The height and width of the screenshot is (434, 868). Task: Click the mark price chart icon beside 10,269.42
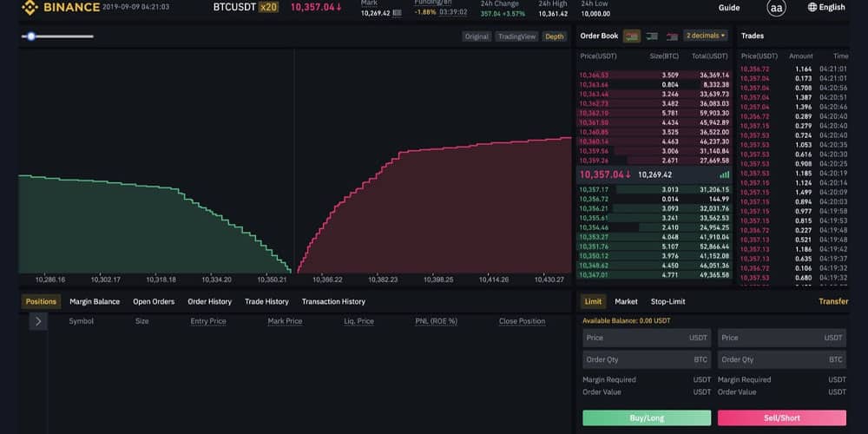pos(397,13)
